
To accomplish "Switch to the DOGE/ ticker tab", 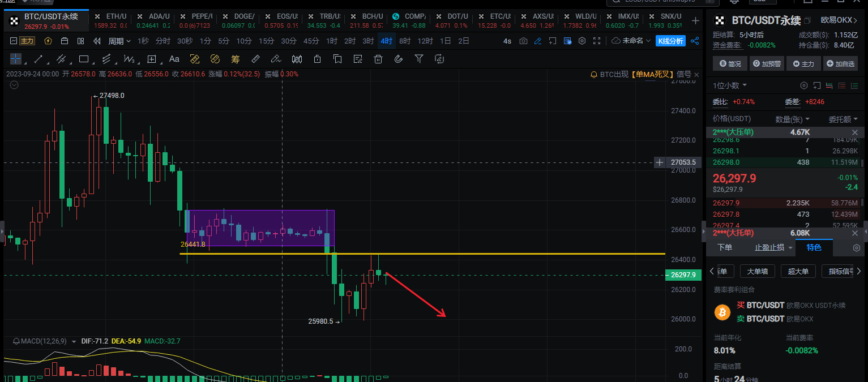I will 238,21.
